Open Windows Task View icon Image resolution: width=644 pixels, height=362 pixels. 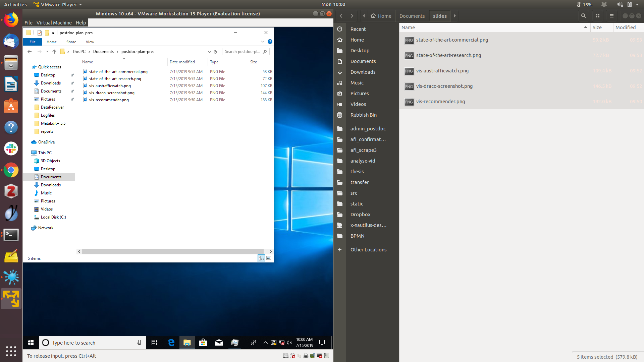coord(154,343)
